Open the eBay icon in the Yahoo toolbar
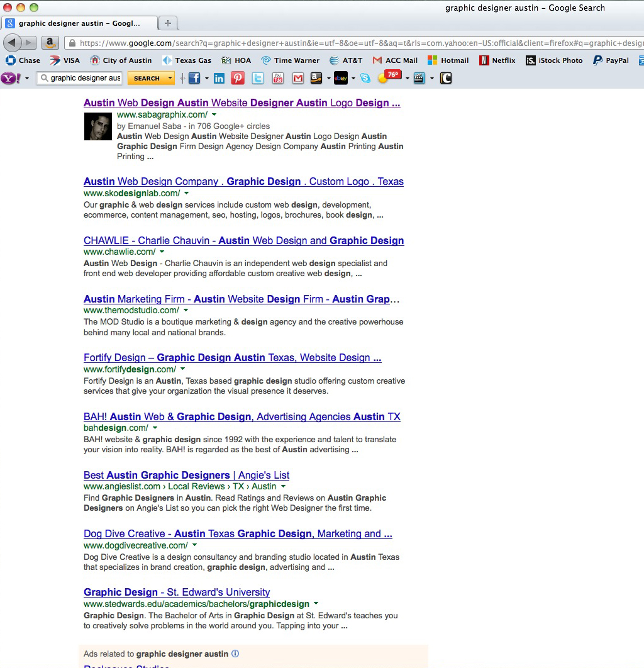Screen dimensions: 644x668 pos(341,78)
